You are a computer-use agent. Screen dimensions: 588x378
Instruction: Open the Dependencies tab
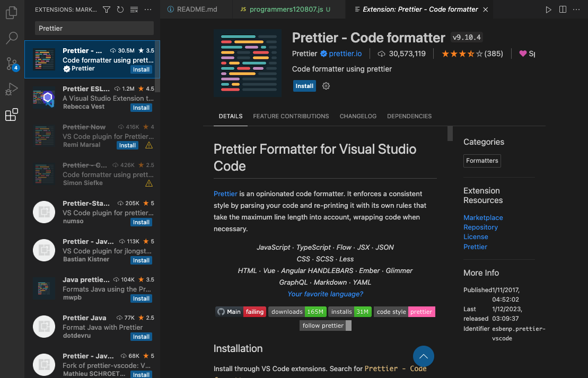(409, 116)
